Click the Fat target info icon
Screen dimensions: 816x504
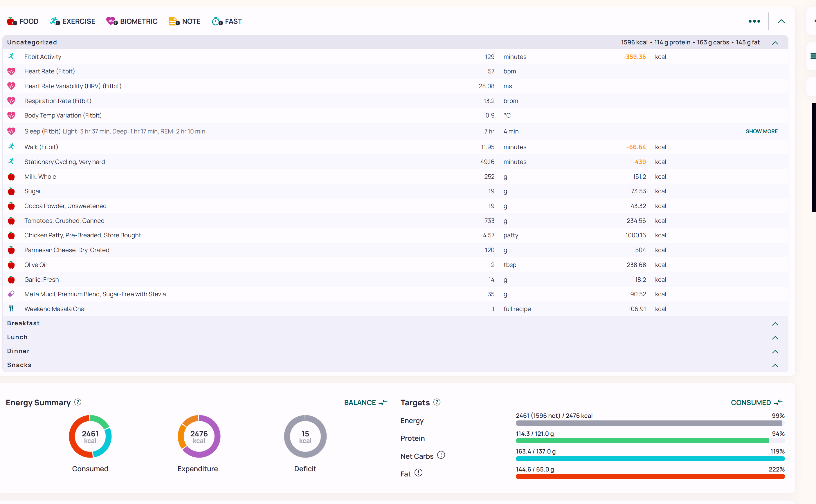418,473
